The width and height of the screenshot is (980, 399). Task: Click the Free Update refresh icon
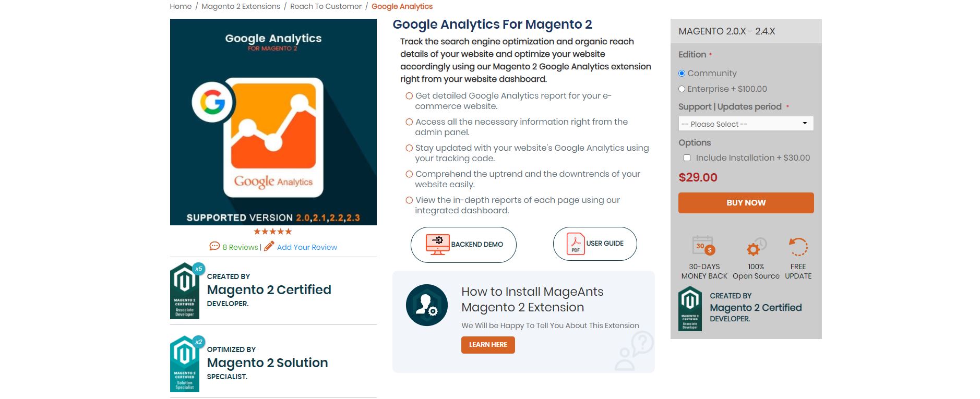(798, 247)
